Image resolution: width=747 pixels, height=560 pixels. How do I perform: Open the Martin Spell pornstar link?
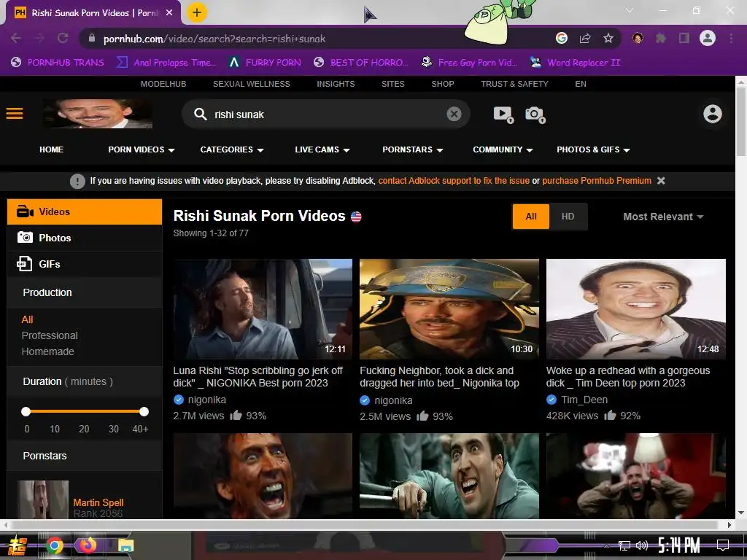click(x=98, y=502)
